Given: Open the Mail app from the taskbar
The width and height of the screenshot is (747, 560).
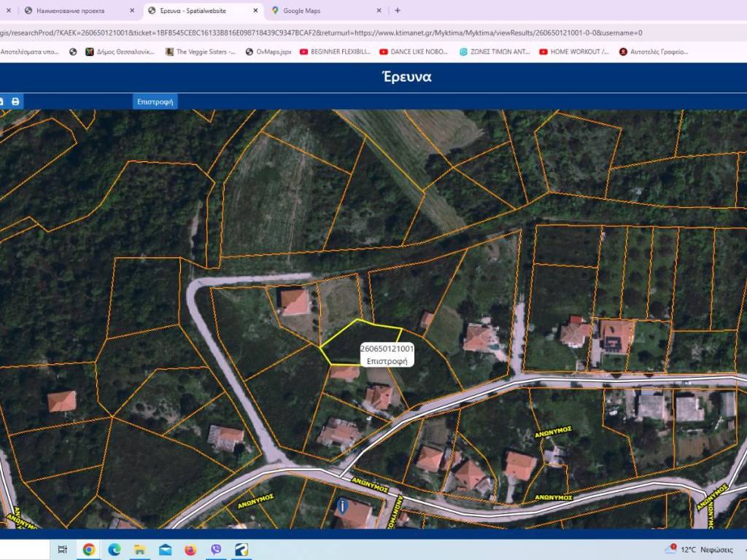Looking at the screenshot, I should (166, 549).
